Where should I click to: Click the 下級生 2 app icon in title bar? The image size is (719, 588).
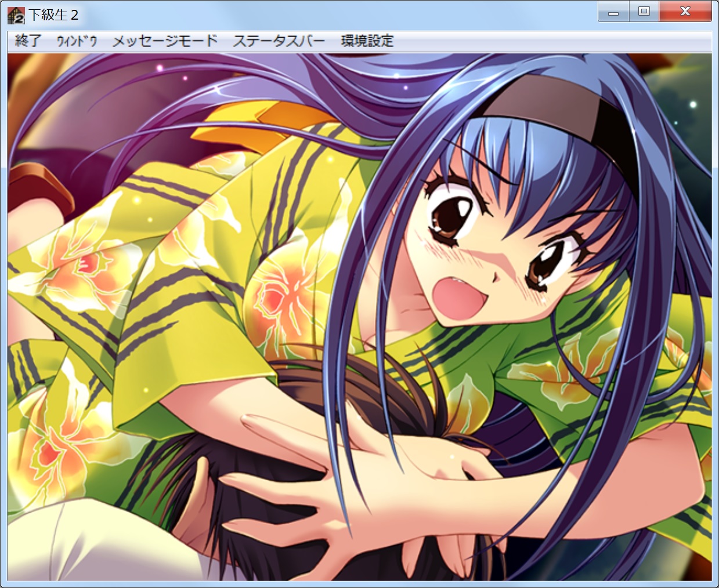coord(16,15)
